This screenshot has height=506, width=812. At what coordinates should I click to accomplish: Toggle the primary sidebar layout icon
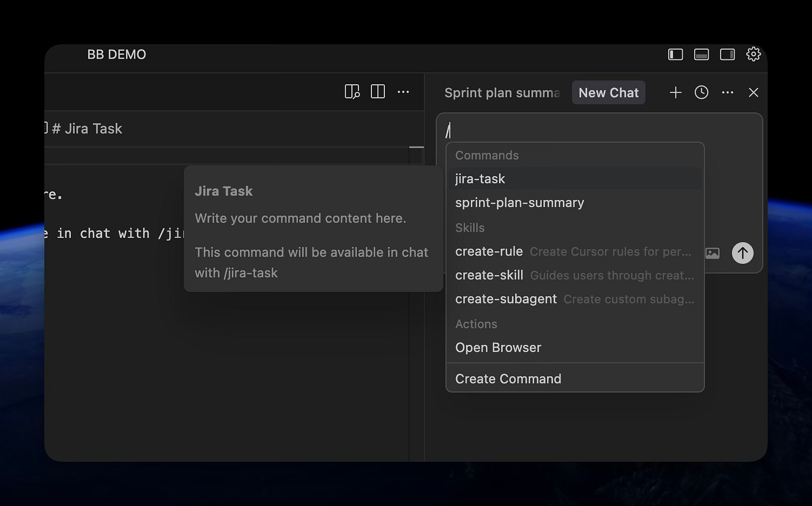pos(675,54)
